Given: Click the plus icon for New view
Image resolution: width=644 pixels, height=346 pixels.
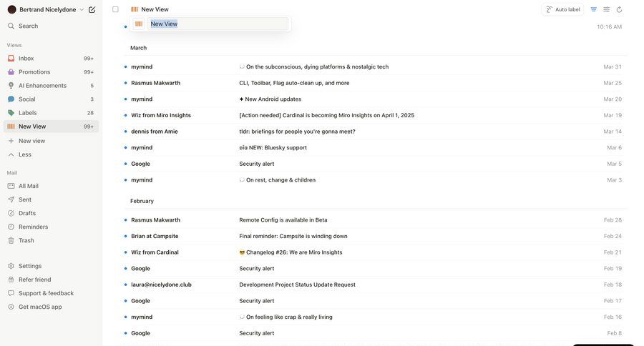Looking at the screenshot, I should tap(11, 141).
